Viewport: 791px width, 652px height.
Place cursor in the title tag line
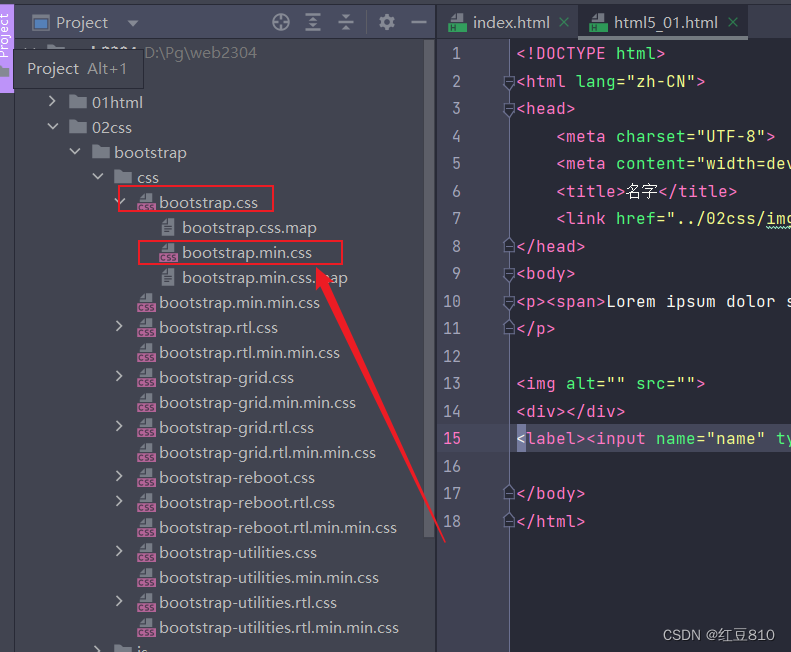click(646, 191)
